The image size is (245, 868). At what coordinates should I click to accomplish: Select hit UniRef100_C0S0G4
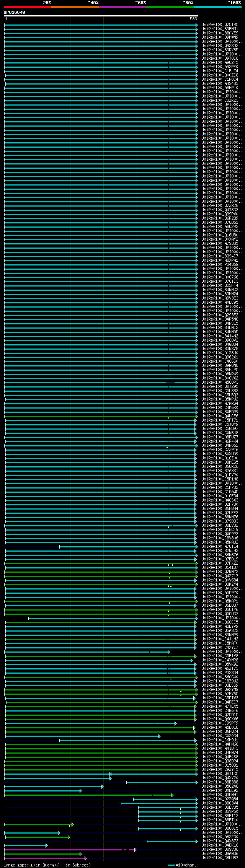coord(220,736)
